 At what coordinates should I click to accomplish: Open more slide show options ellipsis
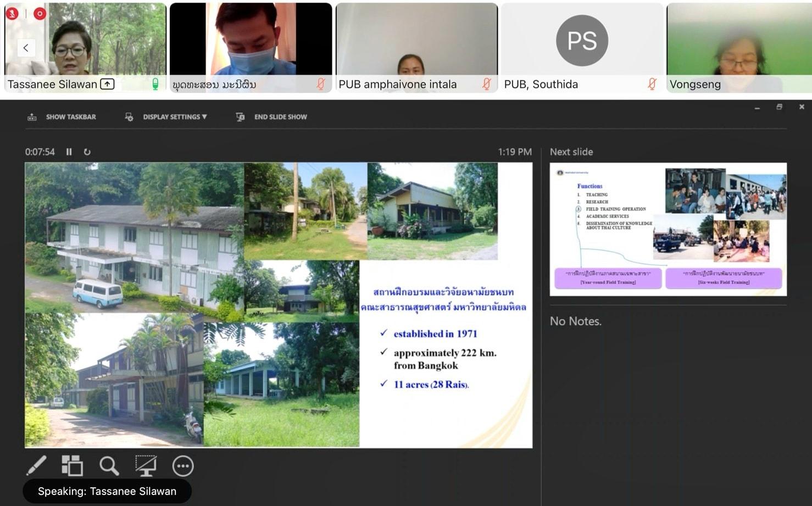click(183, 466)
